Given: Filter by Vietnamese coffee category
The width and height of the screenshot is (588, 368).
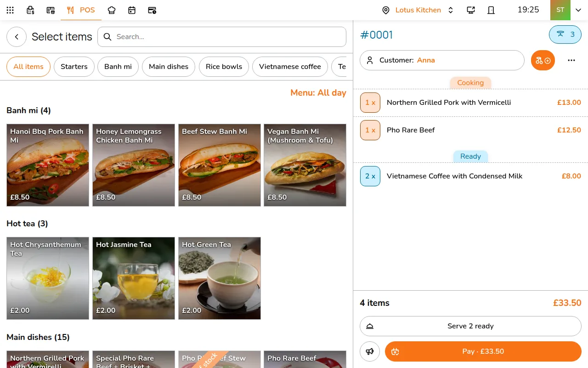Looking at the screenshot, I should coord(290,67).
